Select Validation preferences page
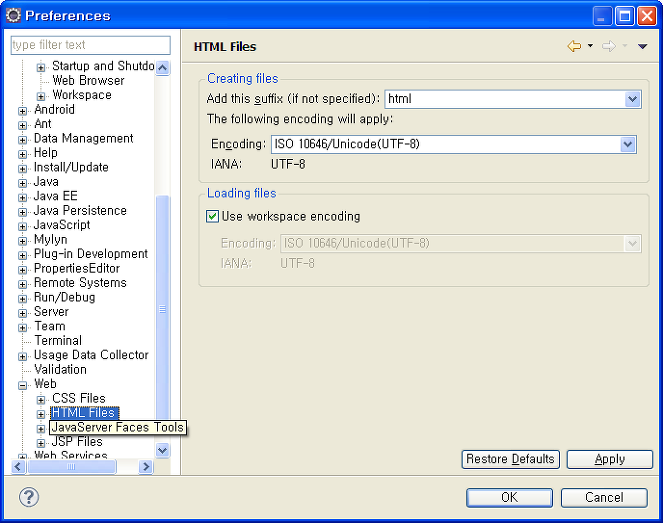The image size is (663, 523). tap(60, 370)
